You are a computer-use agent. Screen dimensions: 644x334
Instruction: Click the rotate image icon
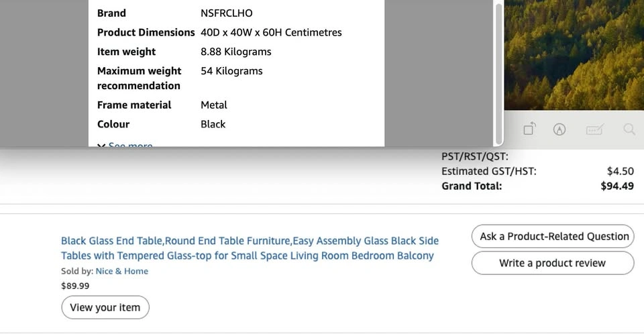(x=529, y=129)
